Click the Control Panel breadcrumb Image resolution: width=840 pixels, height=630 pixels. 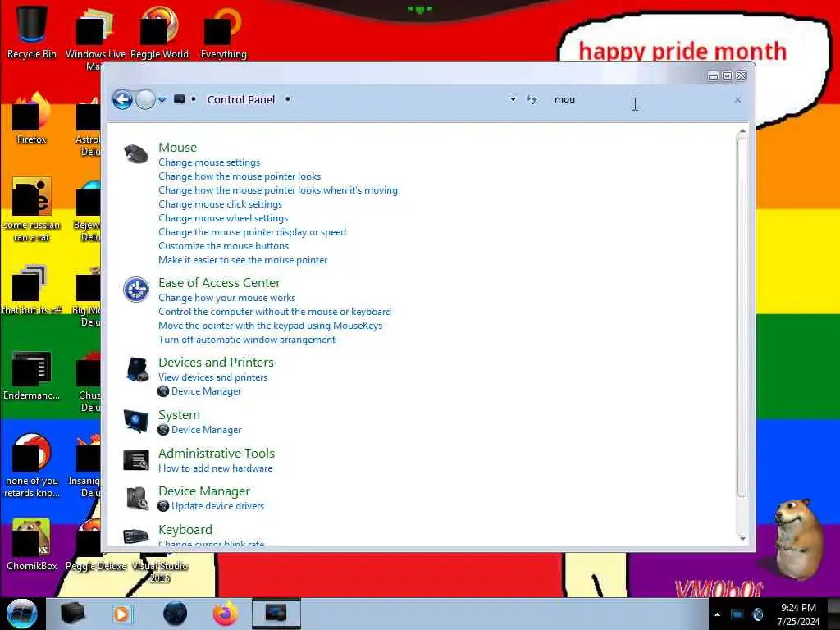click(241, 99)
